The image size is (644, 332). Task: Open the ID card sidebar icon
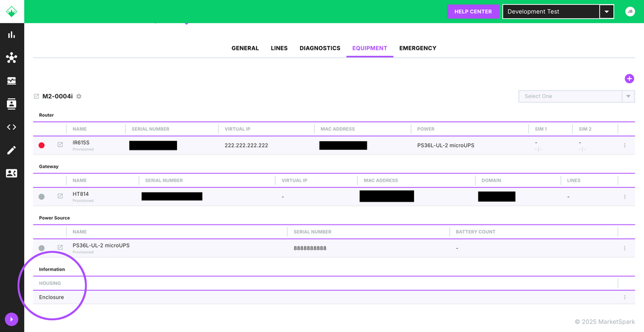pos(11,173)
